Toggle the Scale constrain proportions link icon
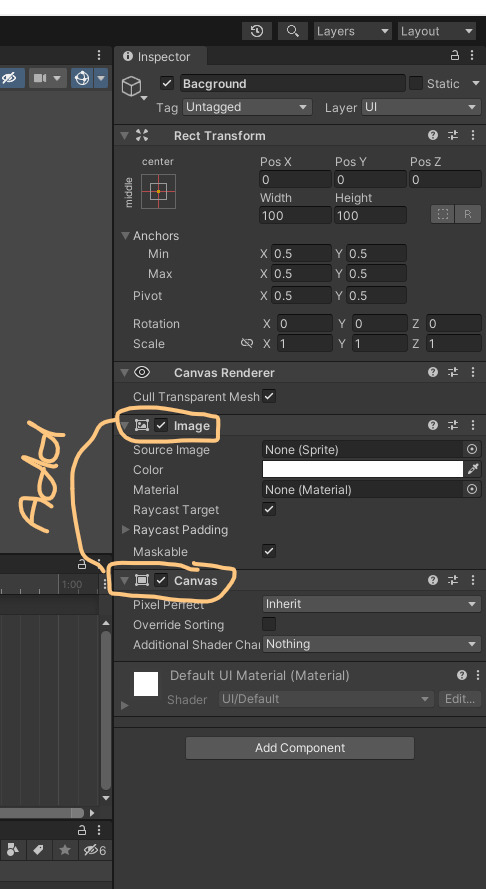The image size is (486, 889). point(247,344)
